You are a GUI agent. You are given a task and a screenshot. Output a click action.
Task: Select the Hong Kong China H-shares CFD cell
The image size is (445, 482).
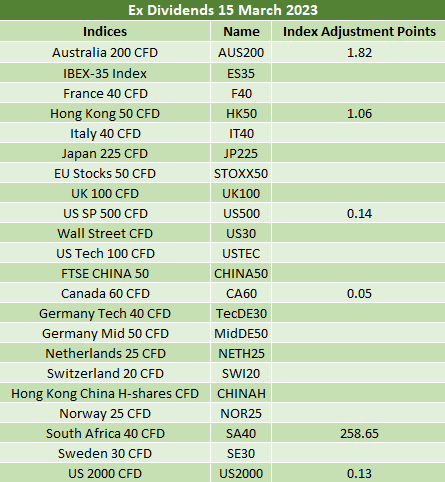(105, 393)
